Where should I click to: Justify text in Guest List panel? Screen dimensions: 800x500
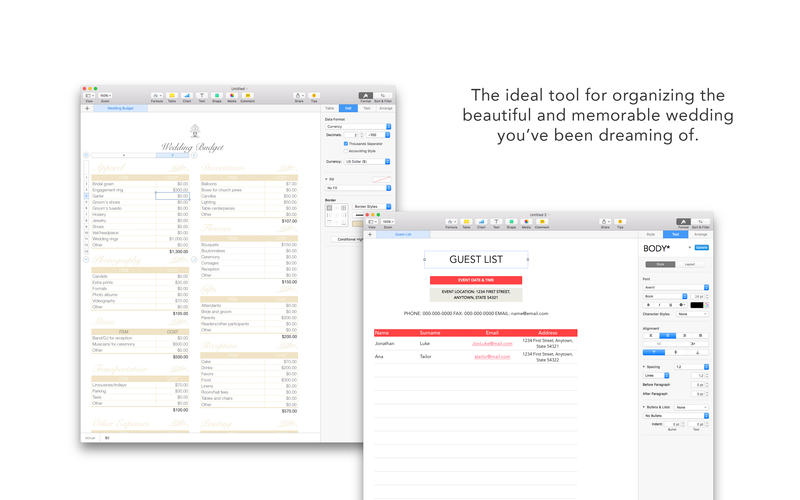[x=701, y=336]
